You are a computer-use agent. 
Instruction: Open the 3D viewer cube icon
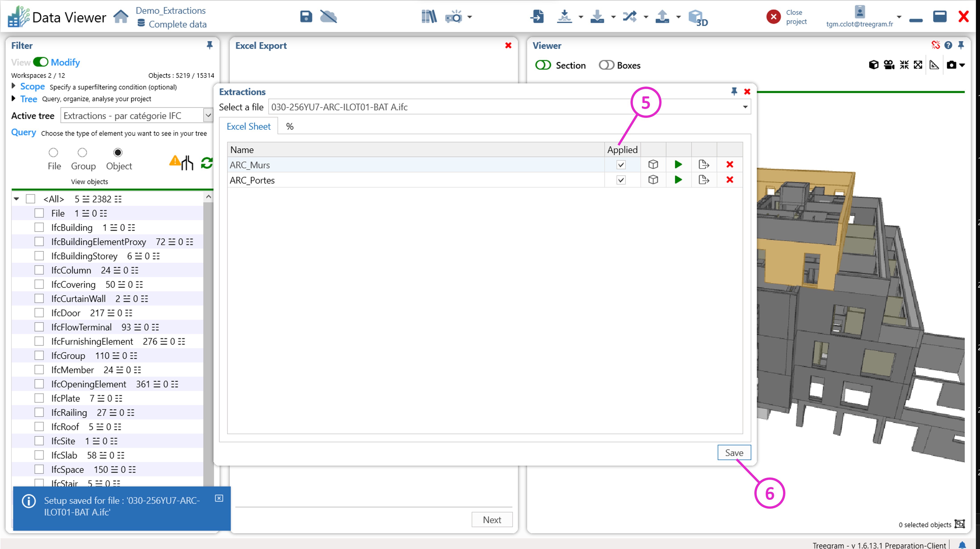tap(697, 18)
